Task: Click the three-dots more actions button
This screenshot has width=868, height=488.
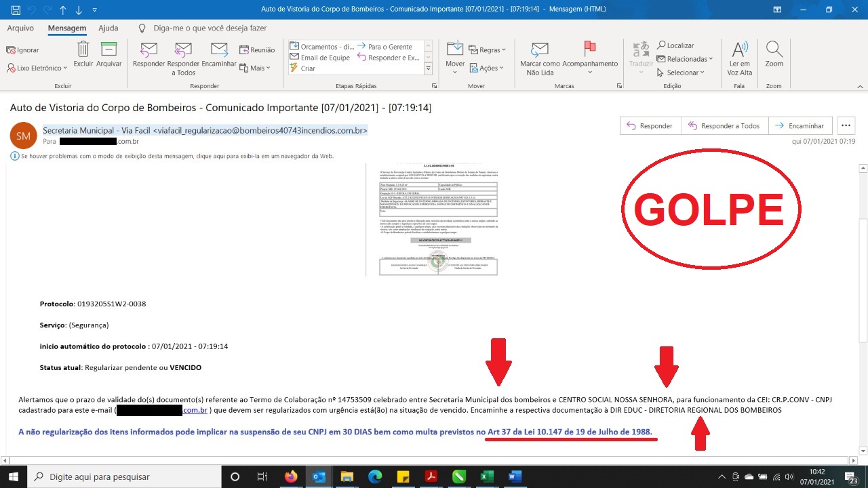Action: coord(846,125)
